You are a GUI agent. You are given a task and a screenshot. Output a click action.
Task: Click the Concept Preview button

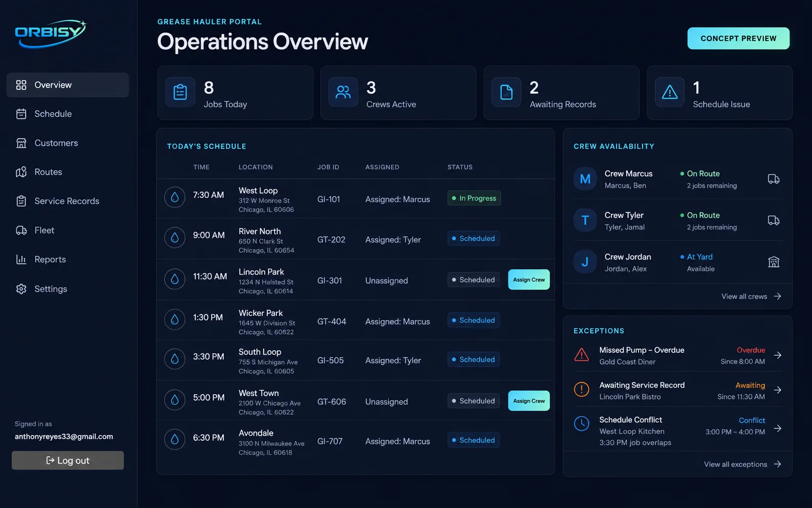(738, 38)
